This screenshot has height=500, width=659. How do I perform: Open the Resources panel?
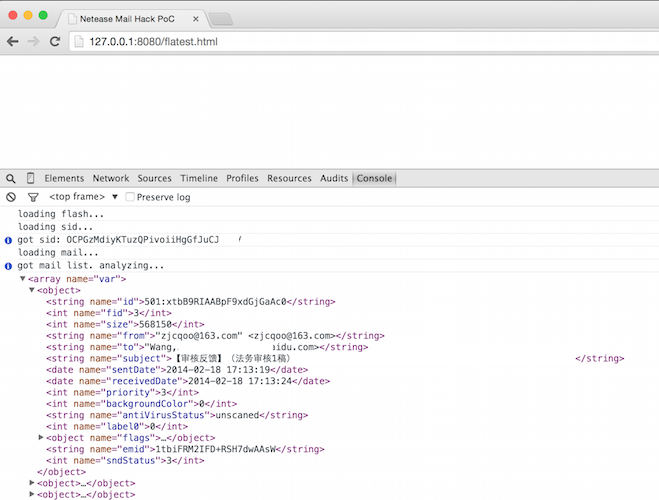pos(290,178)
